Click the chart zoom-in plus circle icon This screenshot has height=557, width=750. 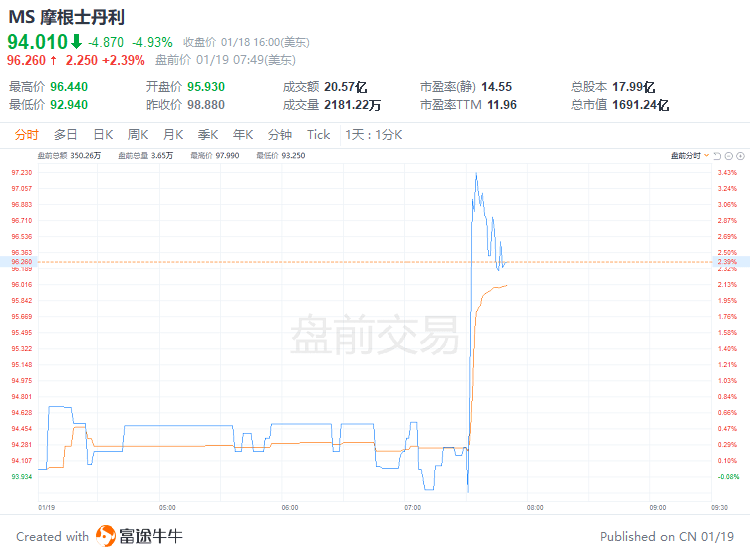point(740,156)
